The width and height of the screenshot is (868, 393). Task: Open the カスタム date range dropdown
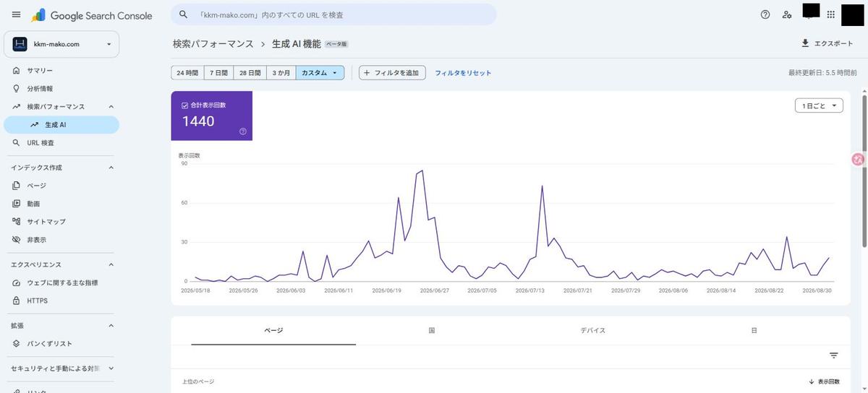320,73
